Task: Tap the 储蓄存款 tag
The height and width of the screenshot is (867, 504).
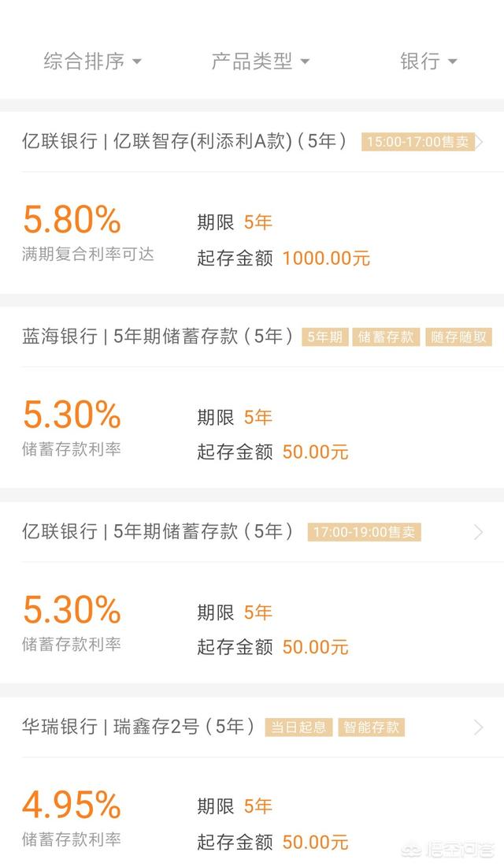Action: [386, 337]
